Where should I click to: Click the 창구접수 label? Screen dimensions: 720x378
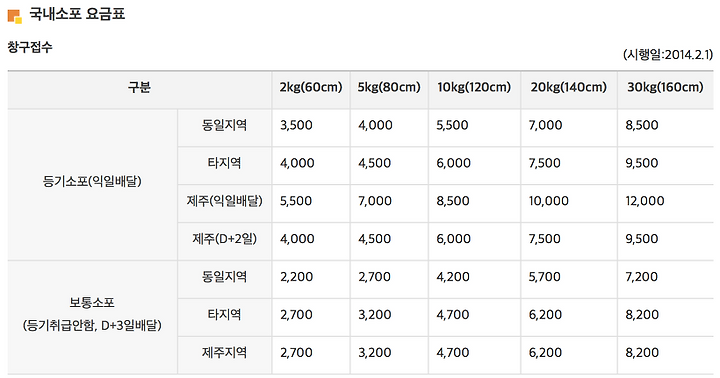[30, 47]
